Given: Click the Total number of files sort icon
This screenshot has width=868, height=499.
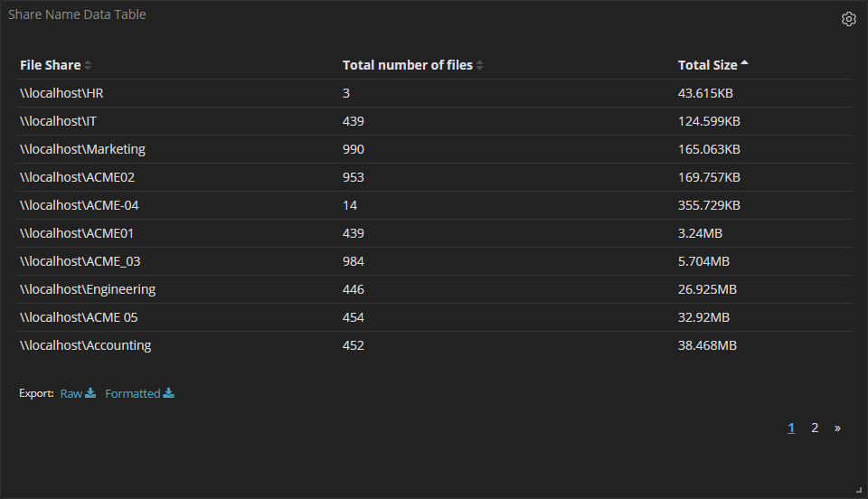Looking at the screenshot, I should [x=480, y=65].
